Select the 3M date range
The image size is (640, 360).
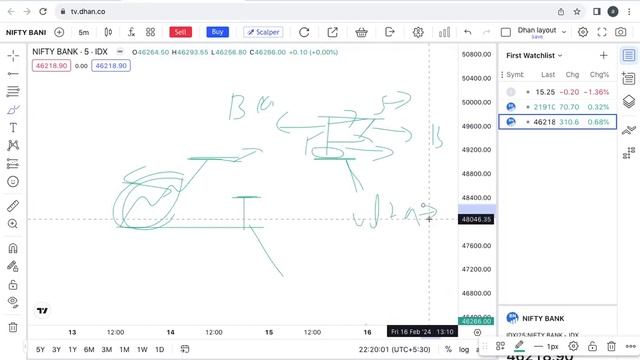(107, 349)
